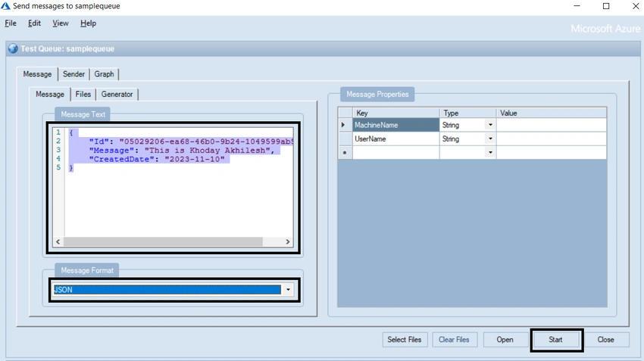Maximize the Send messages window
This screenshot has width=644, height=361.
(x=606, y=6)
